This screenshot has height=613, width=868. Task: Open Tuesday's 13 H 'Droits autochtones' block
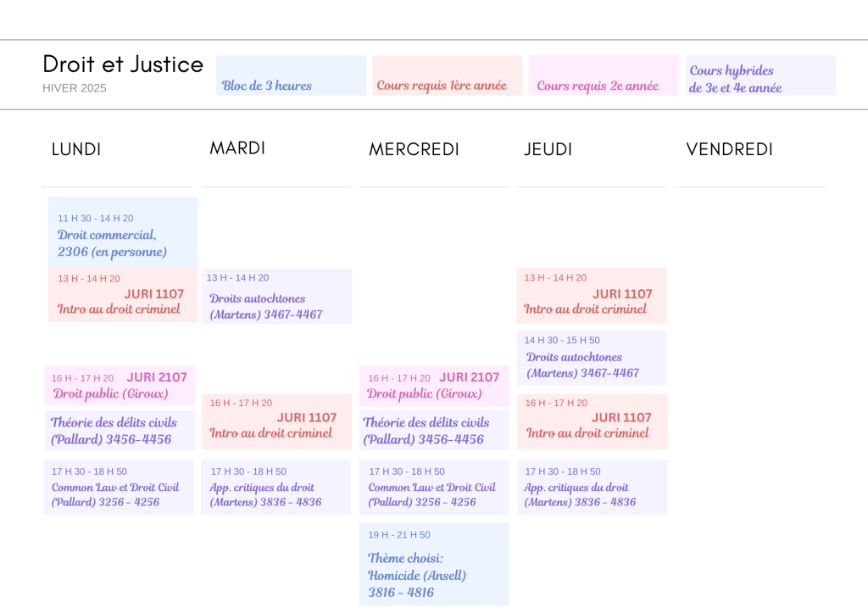click(276, 297)
